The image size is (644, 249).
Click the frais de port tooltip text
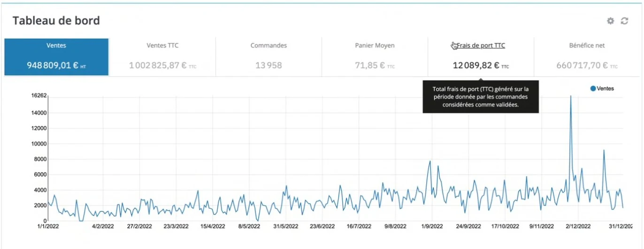pyautogui.click(x=481, y=97)
